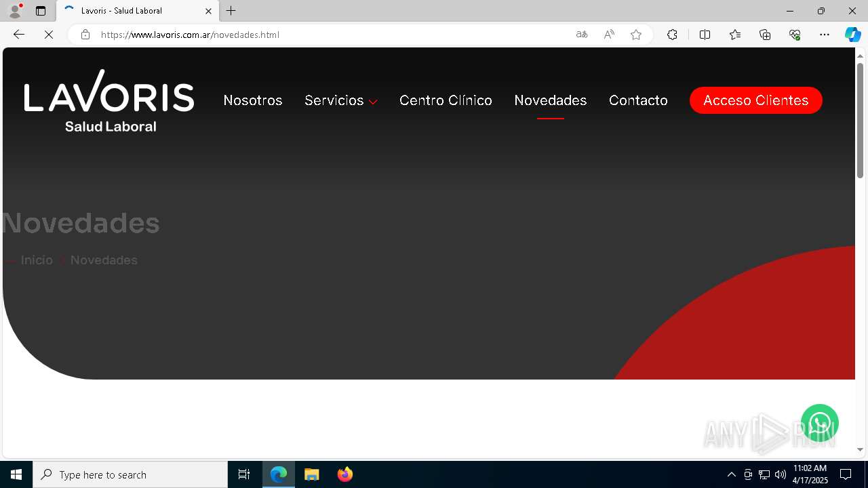
Task: Click the page vertical scrollbar thumb
Action: click(860, 121)
